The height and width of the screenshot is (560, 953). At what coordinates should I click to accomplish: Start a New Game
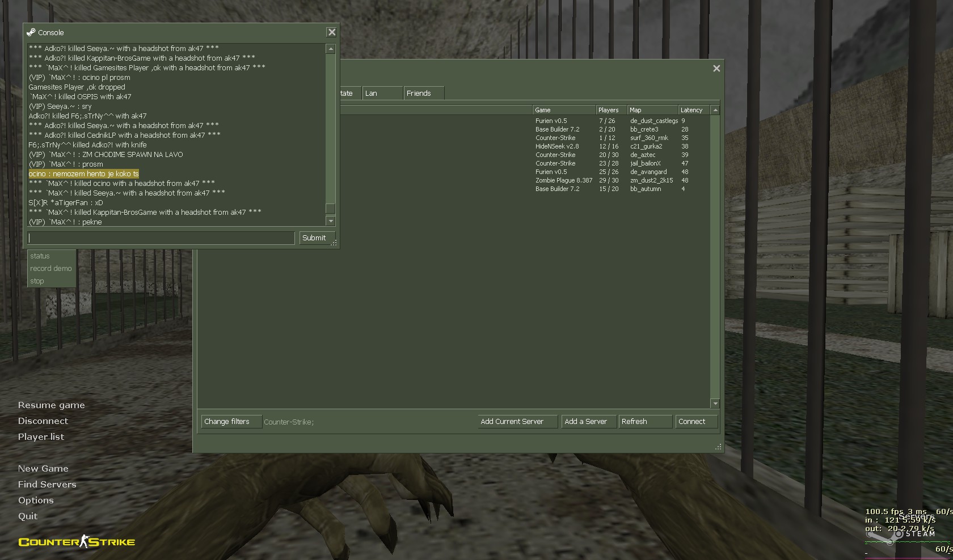pos(43,469)
